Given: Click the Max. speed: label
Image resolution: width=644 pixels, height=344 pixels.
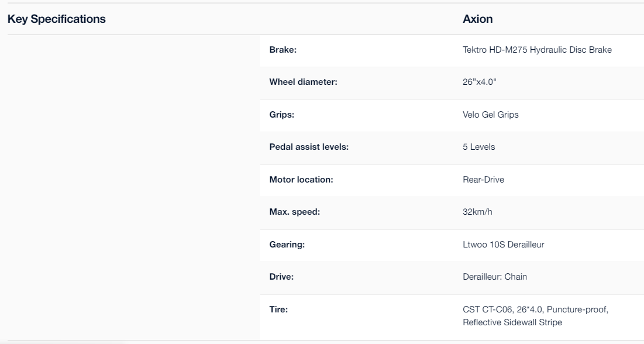Looking at the screenshot, I should pos(294,212).
